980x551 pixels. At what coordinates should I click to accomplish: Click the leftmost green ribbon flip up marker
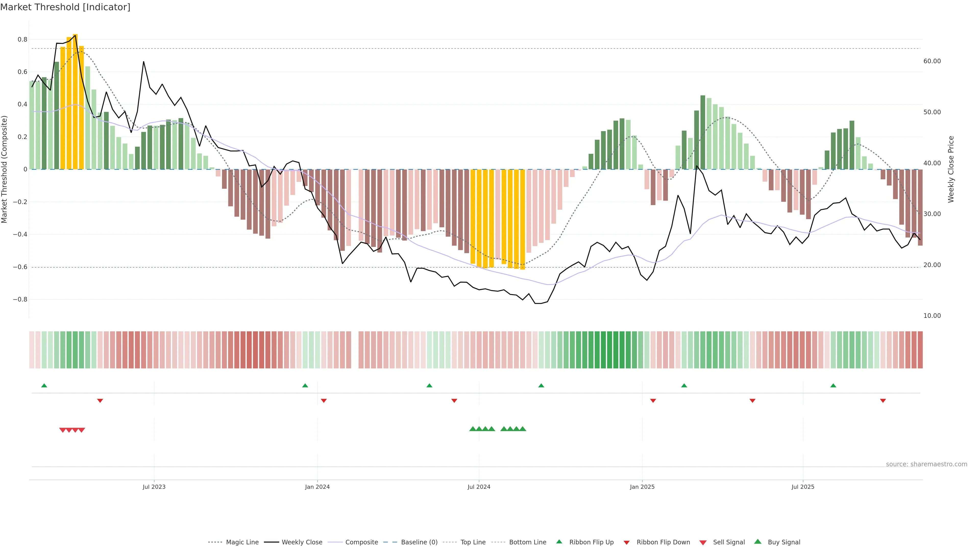44,386
